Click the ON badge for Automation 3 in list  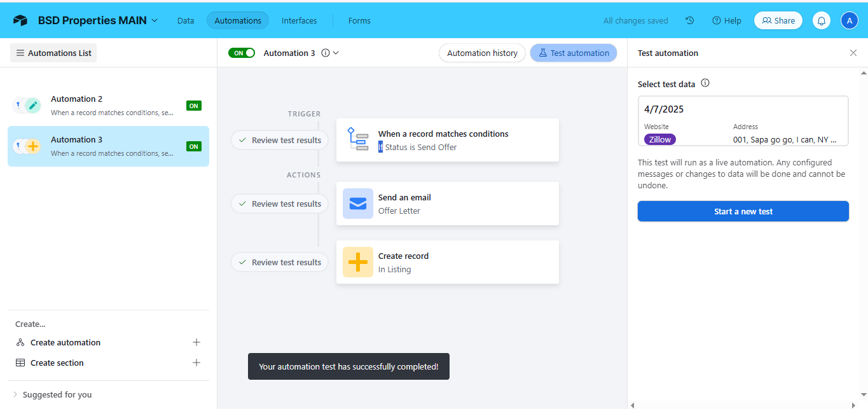(x=194, y=146)
